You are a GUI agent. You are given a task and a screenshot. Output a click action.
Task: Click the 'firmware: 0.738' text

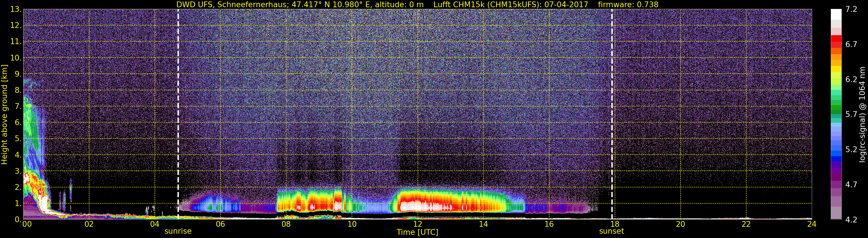628,5
